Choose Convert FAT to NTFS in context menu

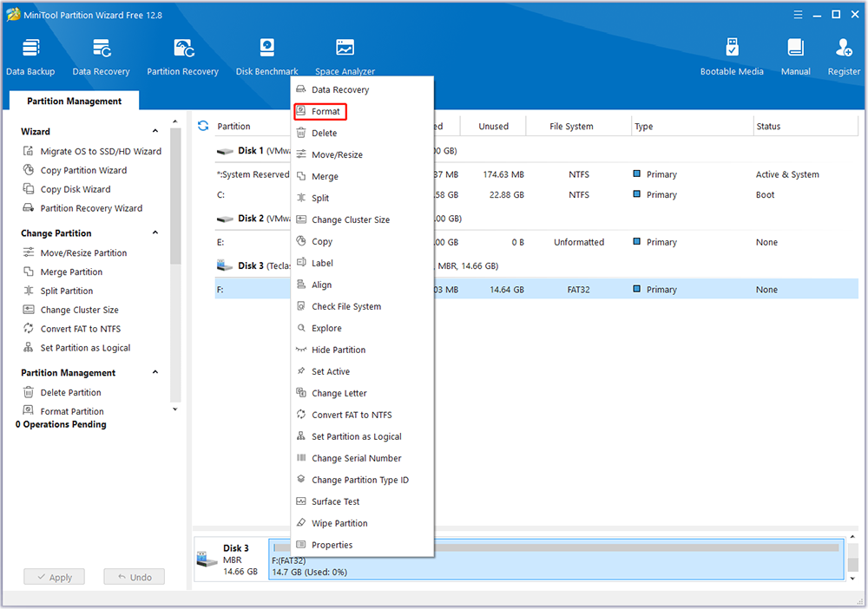362,415
